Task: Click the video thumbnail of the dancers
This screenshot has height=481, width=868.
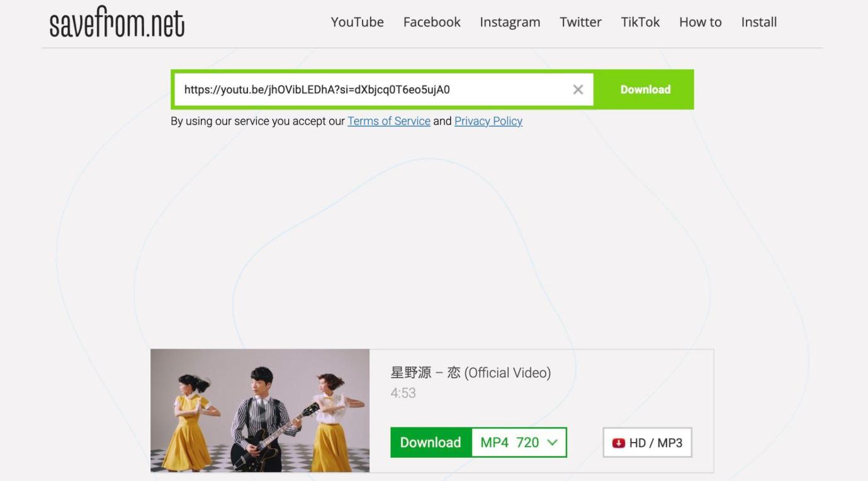Action: pos(260,410)
